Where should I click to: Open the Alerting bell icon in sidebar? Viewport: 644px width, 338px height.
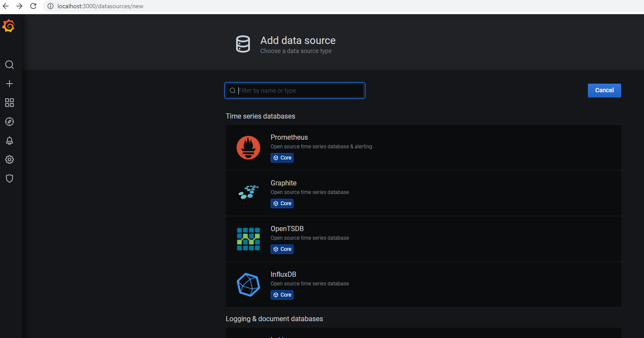(x=9, y=141)
